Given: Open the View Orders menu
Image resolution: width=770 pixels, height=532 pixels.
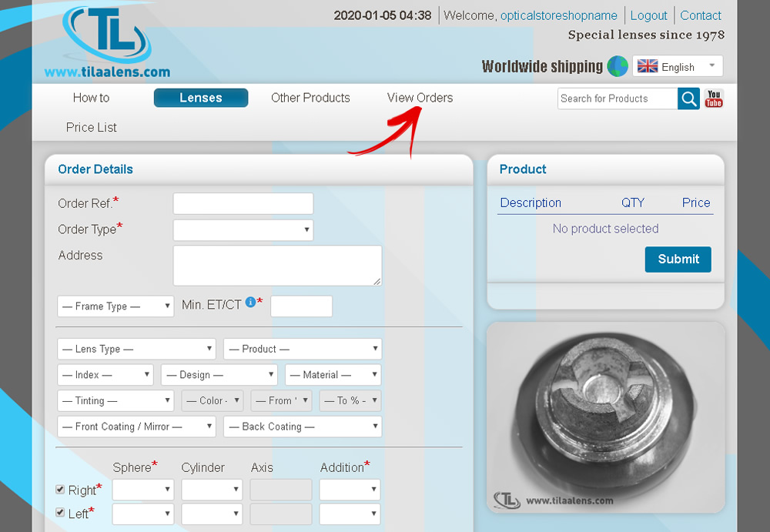Looking at the screenshot, I should click(x=420, y=98).
